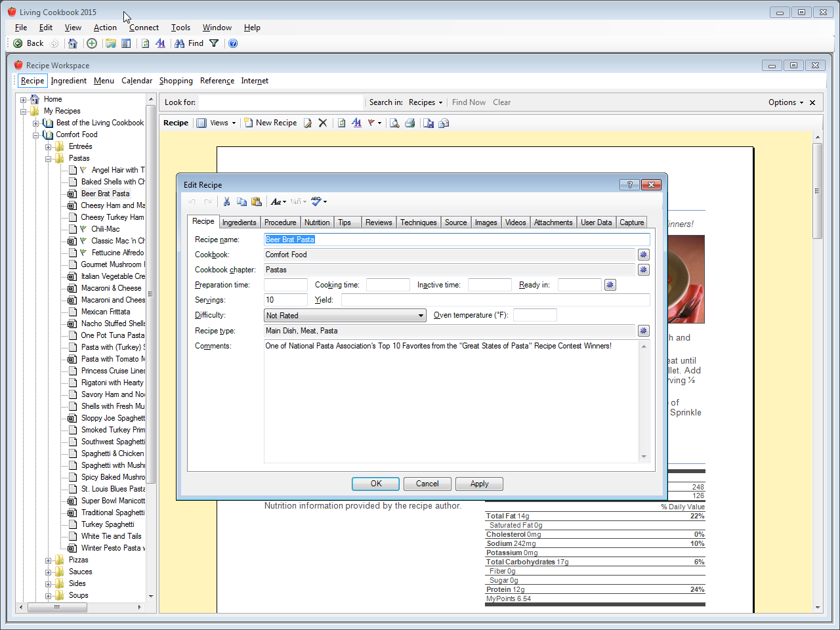Switch to the Techniques tab
This screenshot has width=840, height=630.
pos(419,222)
